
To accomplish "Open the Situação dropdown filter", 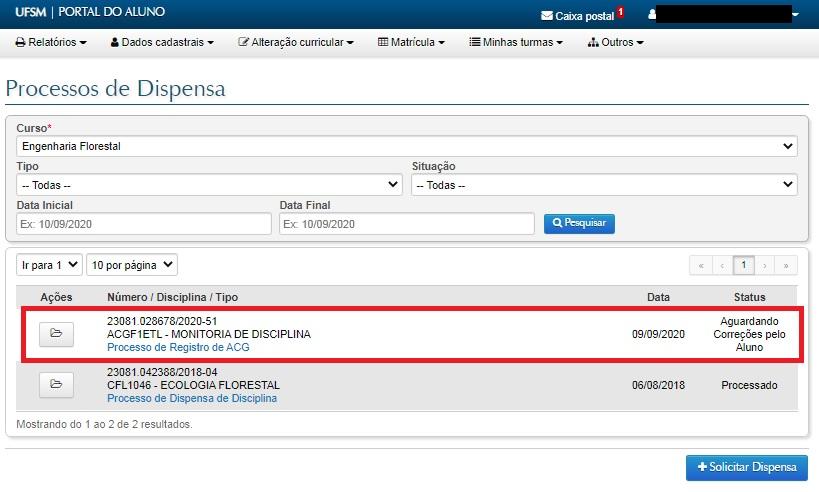I will click(x=604, y=185).
